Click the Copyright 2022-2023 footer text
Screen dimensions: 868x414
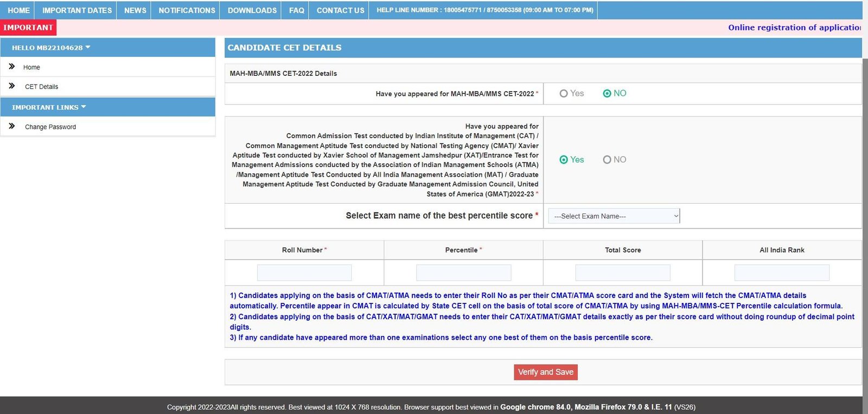[x=431, y=407]
